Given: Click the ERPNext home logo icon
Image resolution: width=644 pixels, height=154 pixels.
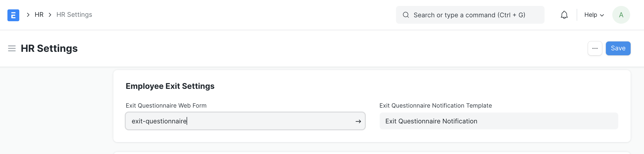Looking at the screenshot, I should pyautogui.click(x=13, y=15).
